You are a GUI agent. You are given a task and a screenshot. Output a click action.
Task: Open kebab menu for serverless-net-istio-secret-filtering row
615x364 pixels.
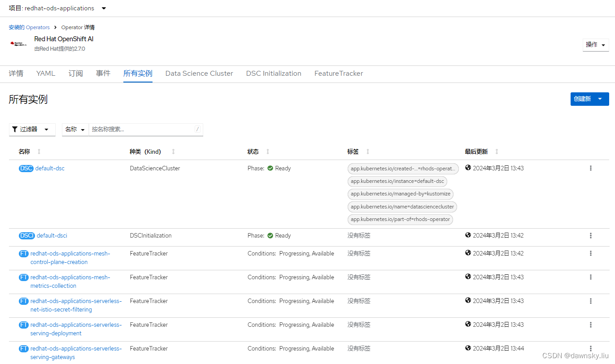click(x=591, y=301)
